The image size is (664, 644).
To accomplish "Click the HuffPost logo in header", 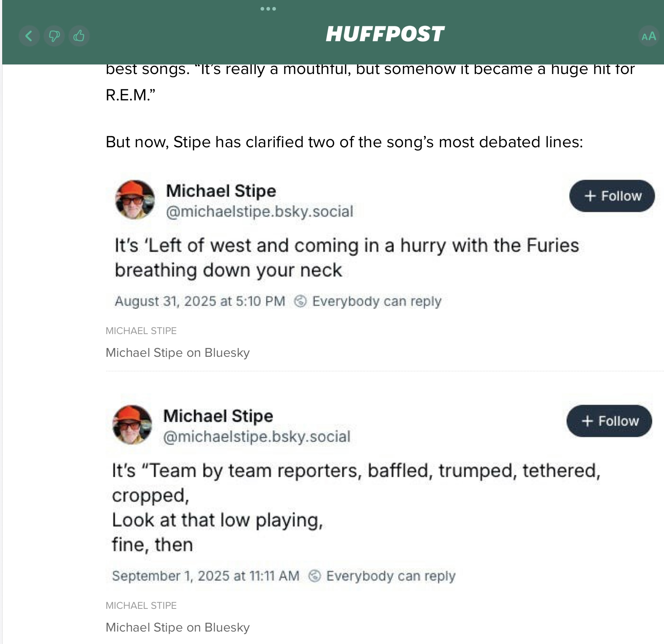I will click(x=385, y=34).
